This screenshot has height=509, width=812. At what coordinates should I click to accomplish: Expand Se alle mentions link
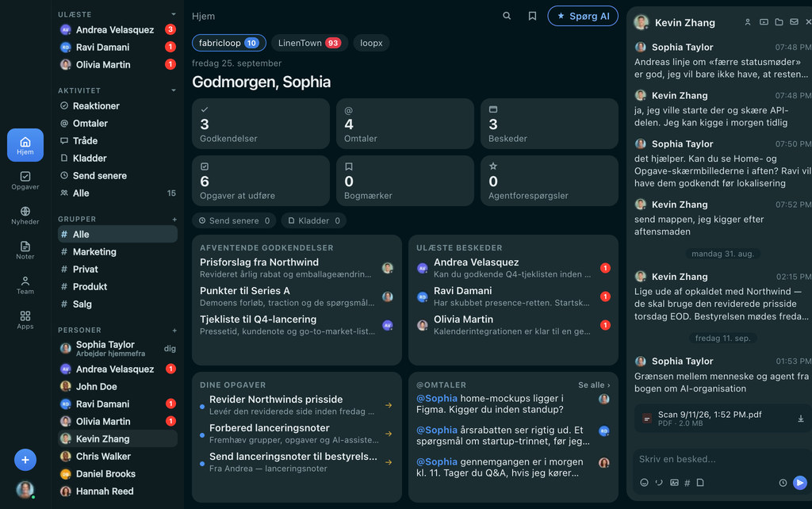coord(594,385)
